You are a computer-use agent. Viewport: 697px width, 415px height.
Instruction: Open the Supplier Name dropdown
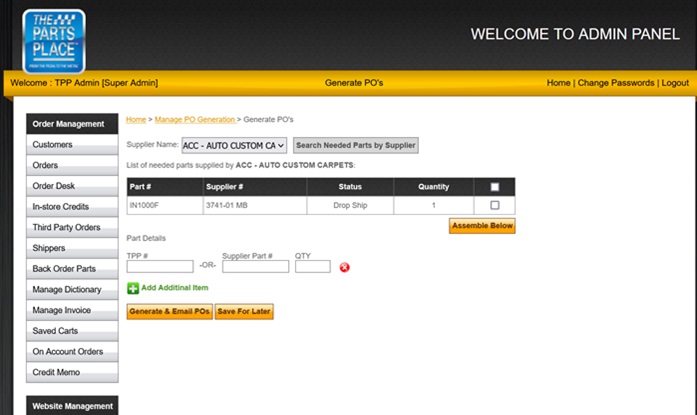[234, 146]
